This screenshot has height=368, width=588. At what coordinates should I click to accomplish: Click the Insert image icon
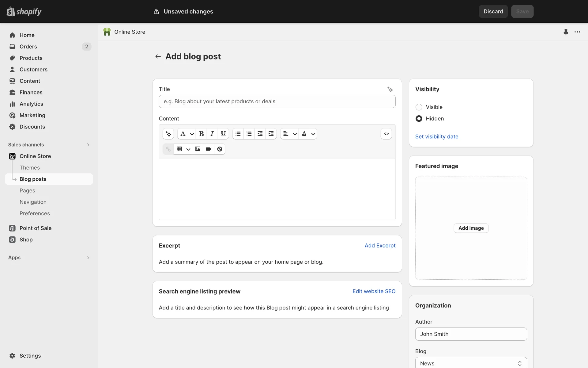198,149
